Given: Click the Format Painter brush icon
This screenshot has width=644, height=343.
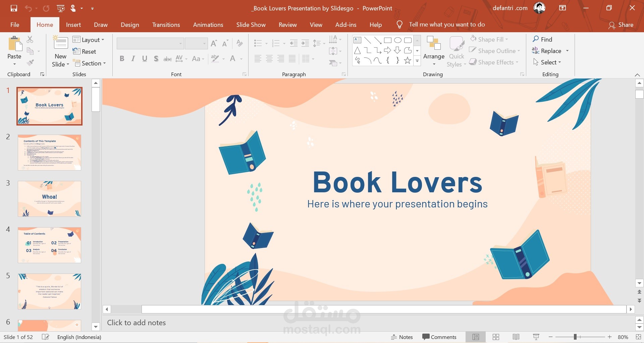Looking at the screenshot, I should [x=31, y=62].
